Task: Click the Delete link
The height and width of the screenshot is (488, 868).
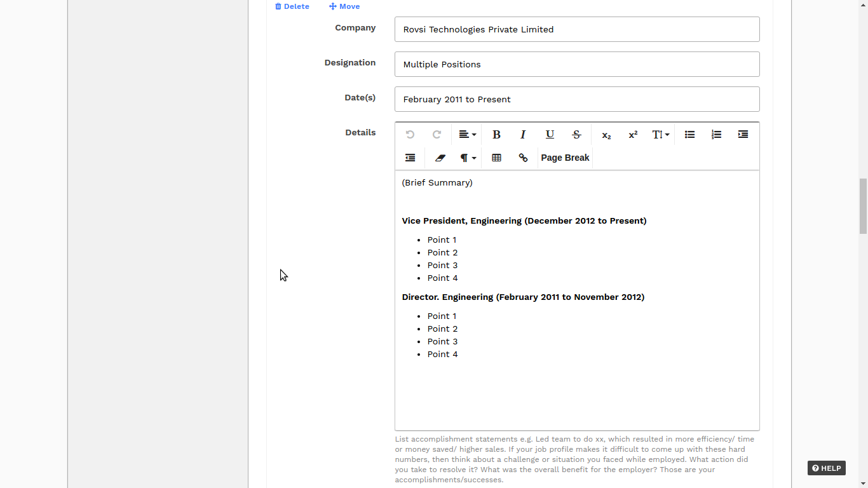Action: click(x=292, y=6)
